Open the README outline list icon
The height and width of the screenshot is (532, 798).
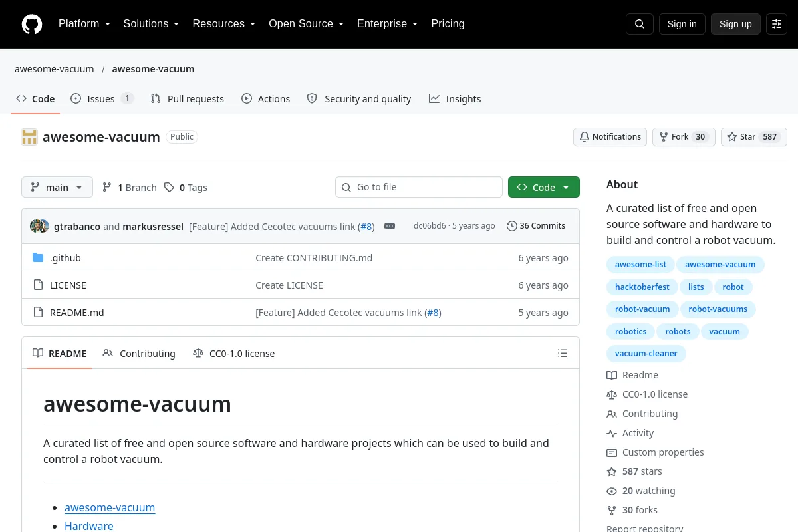pyautogui.click(x=563, y=353)
